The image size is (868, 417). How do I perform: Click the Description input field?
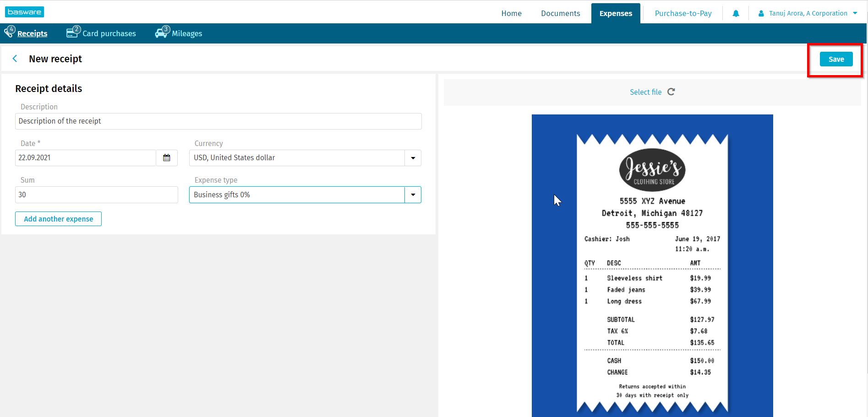coord(218,121)
